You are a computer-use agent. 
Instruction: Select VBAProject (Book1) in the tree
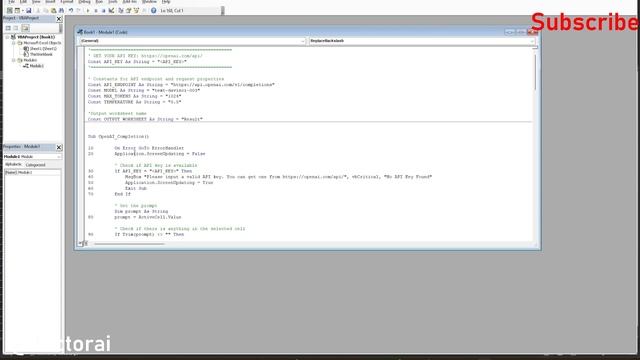click(x=36, y=37)
